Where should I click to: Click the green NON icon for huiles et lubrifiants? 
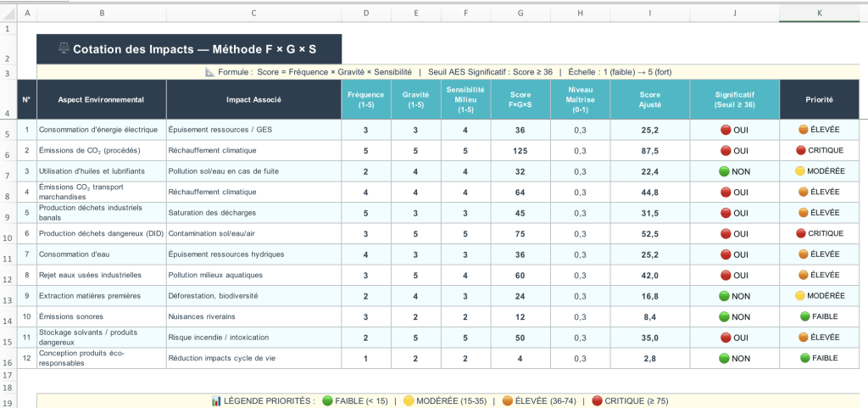(724, 171)
